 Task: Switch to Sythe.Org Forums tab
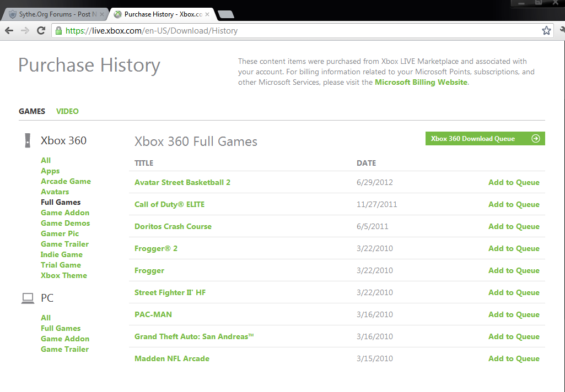click(55, 14)
